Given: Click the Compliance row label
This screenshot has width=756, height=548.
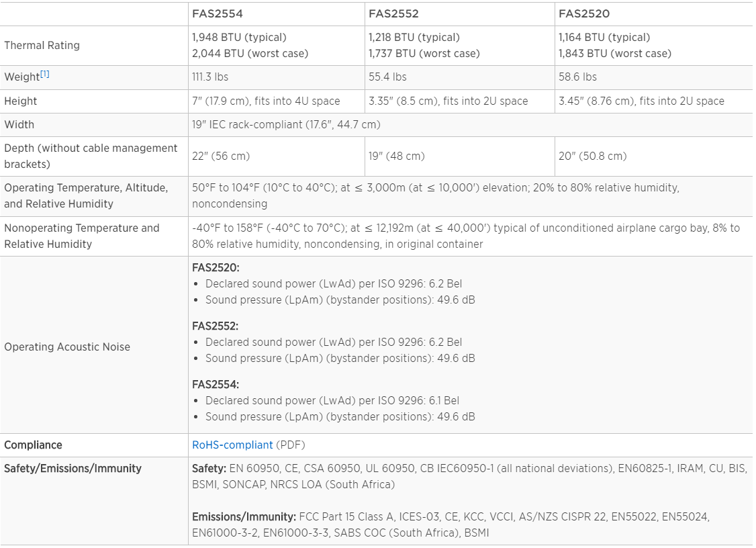Looking at the screenshot, I should pyautogui.click(x=33, y=445).
